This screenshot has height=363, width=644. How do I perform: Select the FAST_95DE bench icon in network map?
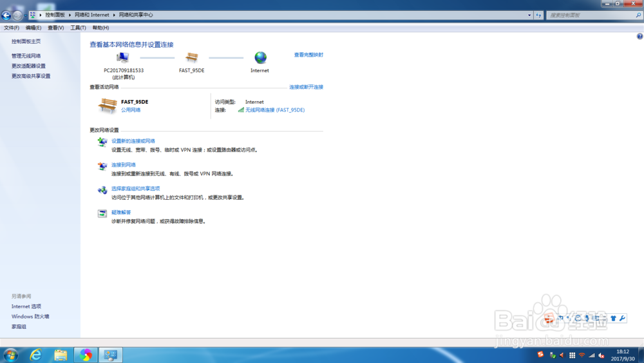(191, 57)
